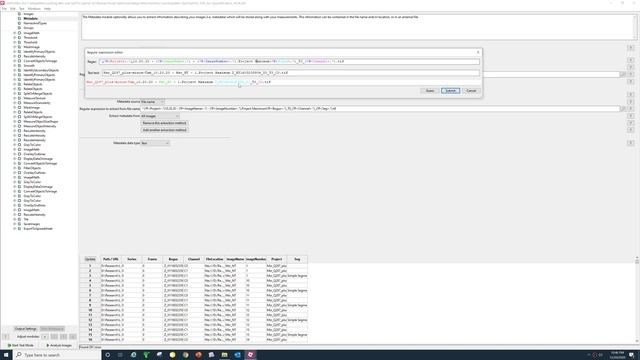Click the Update button above metadata table
This screenshot has width=640, height=360.
[90, 259]
